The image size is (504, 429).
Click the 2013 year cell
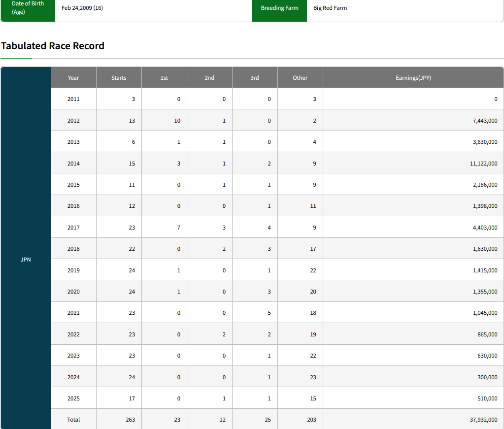73,142
